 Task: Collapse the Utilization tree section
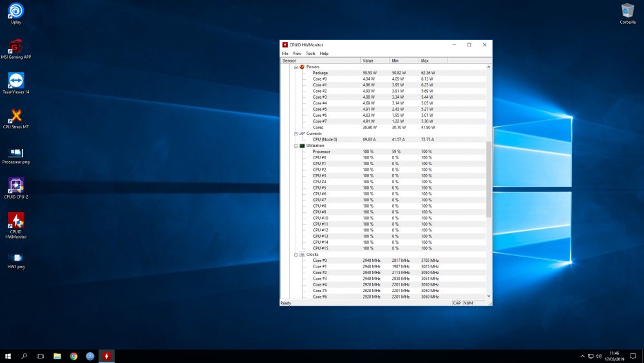[296, 146]
